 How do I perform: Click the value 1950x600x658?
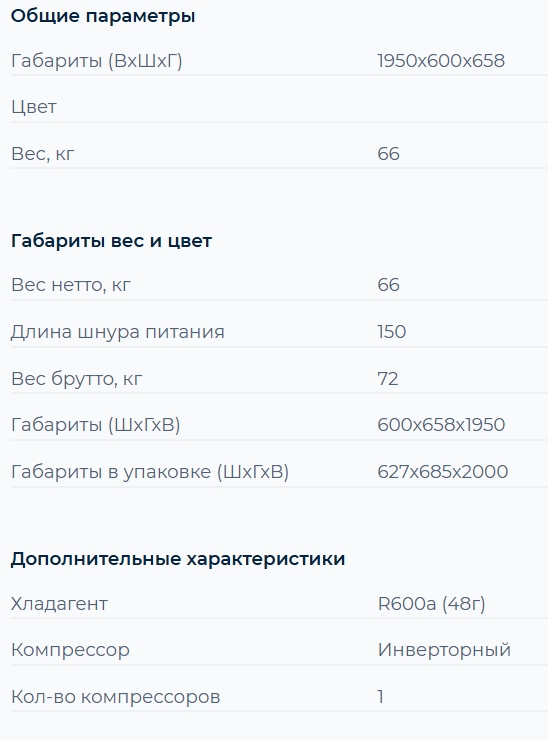(x=441, y=61)
